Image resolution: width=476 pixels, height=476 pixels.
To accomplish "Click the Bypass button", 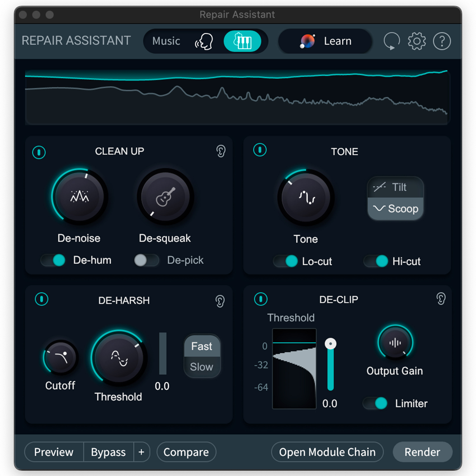I will click(108, 452).
